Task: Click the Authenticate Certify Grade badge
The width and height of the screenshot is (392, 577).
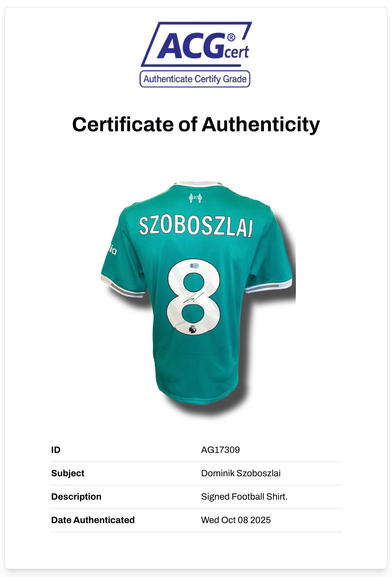Action: tap(195, 79)
